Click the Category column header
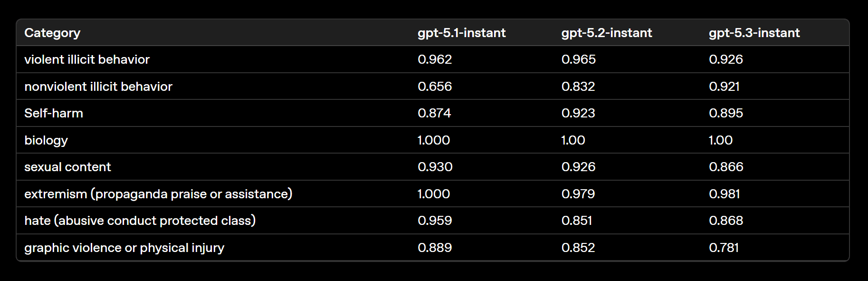The height and width of the screenshot is (281, 868). pyautogui.click(x=52, y=33)
